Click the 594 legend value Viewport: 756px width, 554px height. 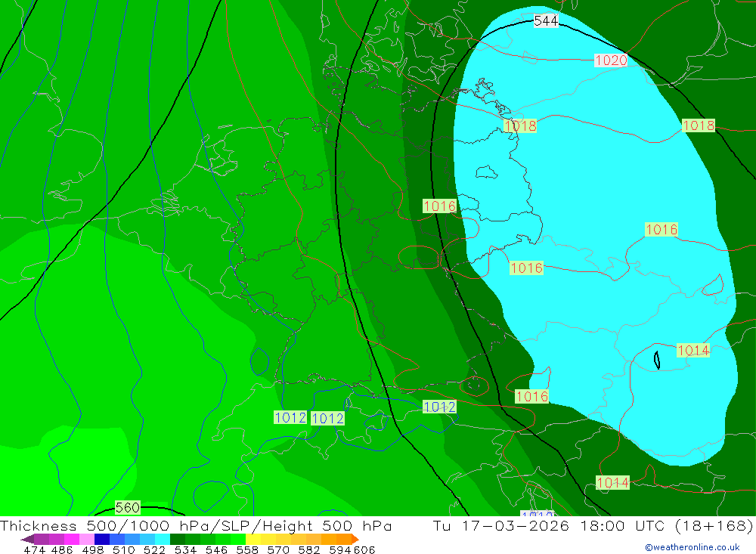pos(340,549)
